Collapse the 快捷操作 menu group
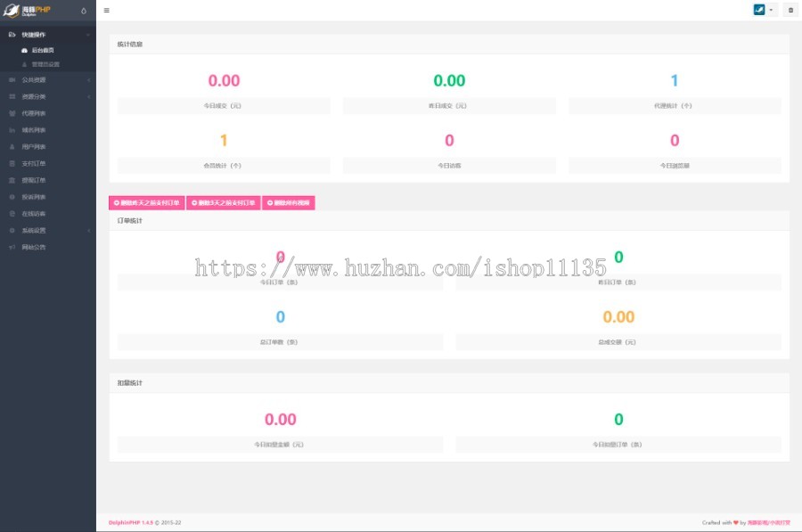802x532 pixels. pos(48,35)
